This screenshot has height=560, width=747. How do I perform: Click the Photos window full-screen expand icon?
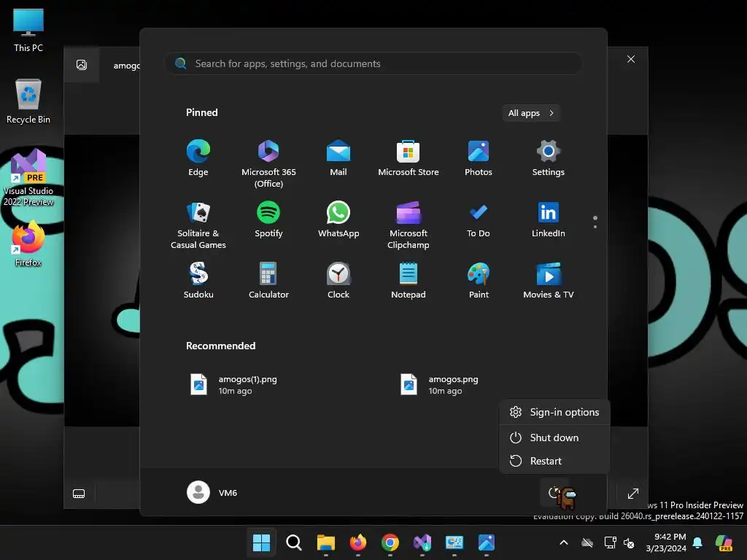[632, 494]
